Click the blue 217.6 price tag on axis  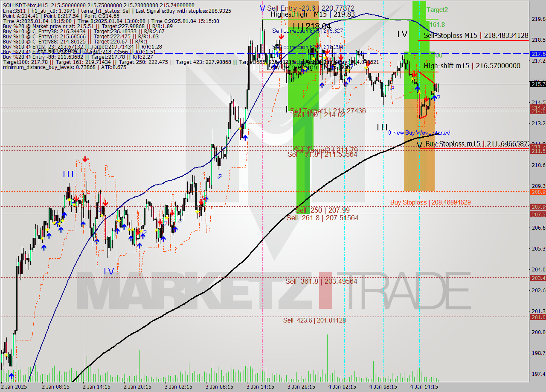(x=537, y=54)
